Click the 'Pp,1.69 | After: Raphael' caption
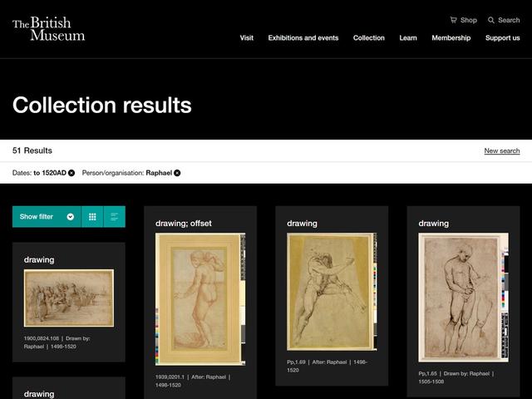This screenshot has height=399, width=532. 327,366
